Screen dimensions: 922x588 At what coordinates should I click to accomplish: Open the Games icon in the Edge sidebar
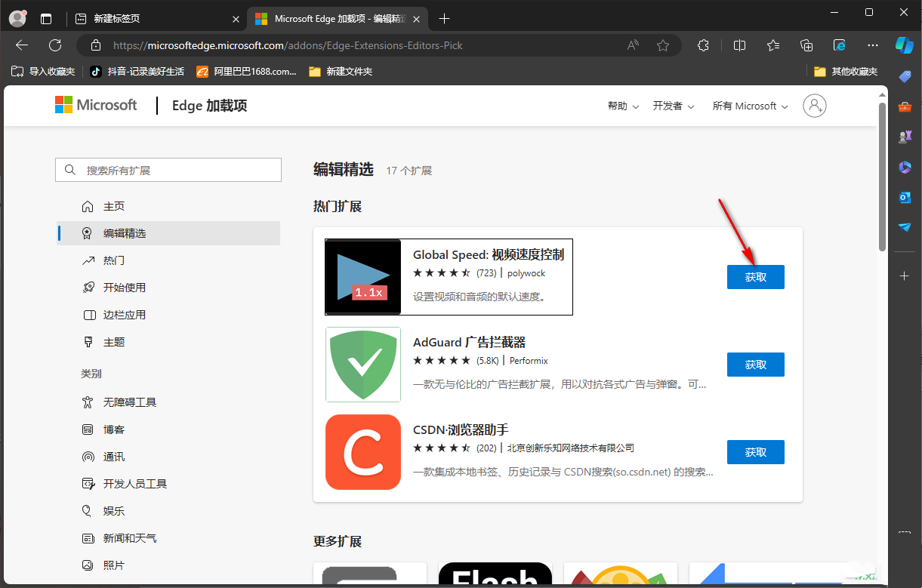pos(905,137)
